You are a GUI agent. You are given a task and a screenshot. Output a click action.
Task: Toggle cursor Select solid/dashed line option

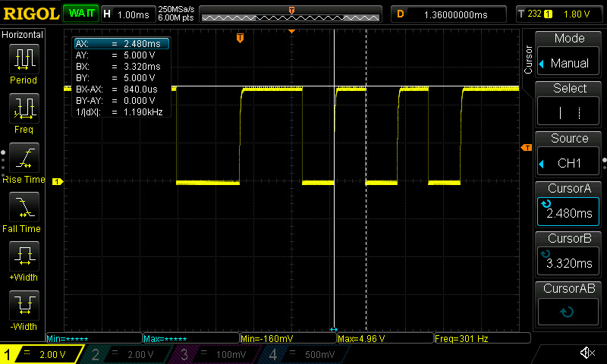[x=568, y=112]
